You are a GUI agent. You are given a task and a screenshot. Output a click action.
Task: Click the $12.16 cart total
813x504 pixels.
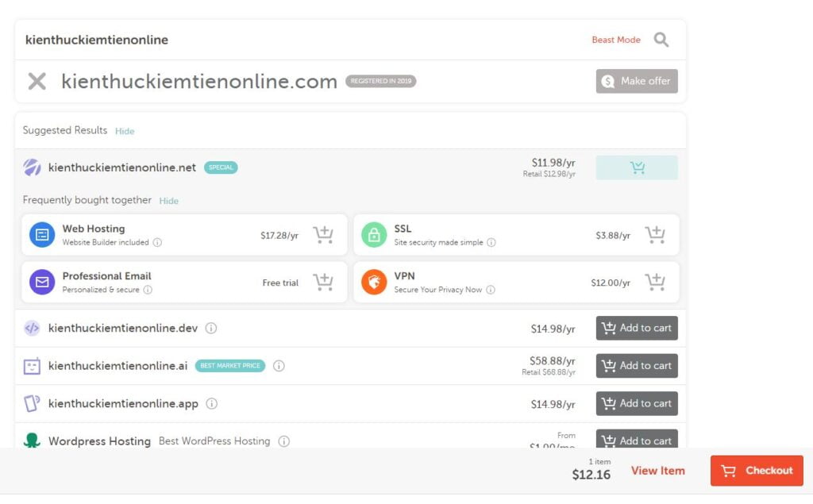[591, 475]
